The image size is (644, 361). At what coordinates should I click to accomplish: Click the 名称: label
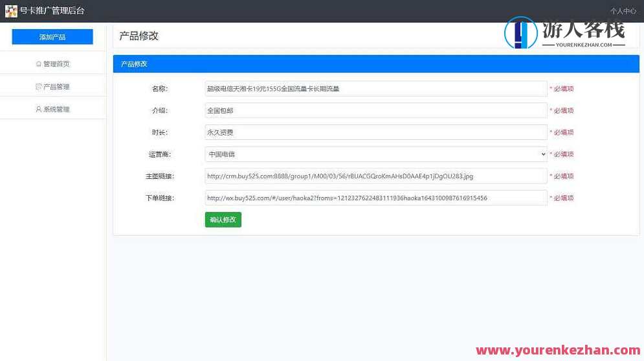click(x=160, y=88)
